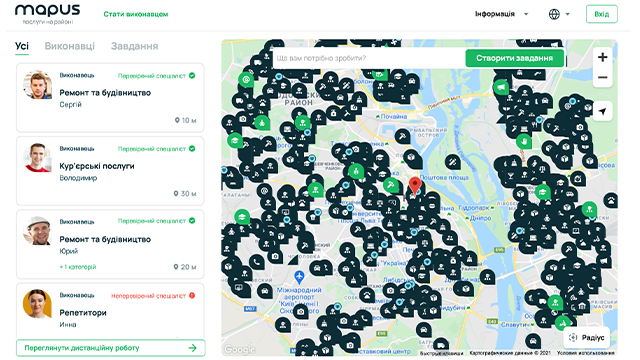Open the language dropdown arrow
This screenshot has width=640, height=360.
click(567, 14)
